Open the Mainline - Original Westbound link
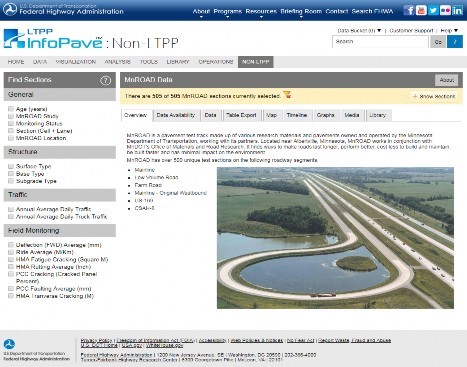This screenshot has width=467, height=367. [x=171, y=193]
